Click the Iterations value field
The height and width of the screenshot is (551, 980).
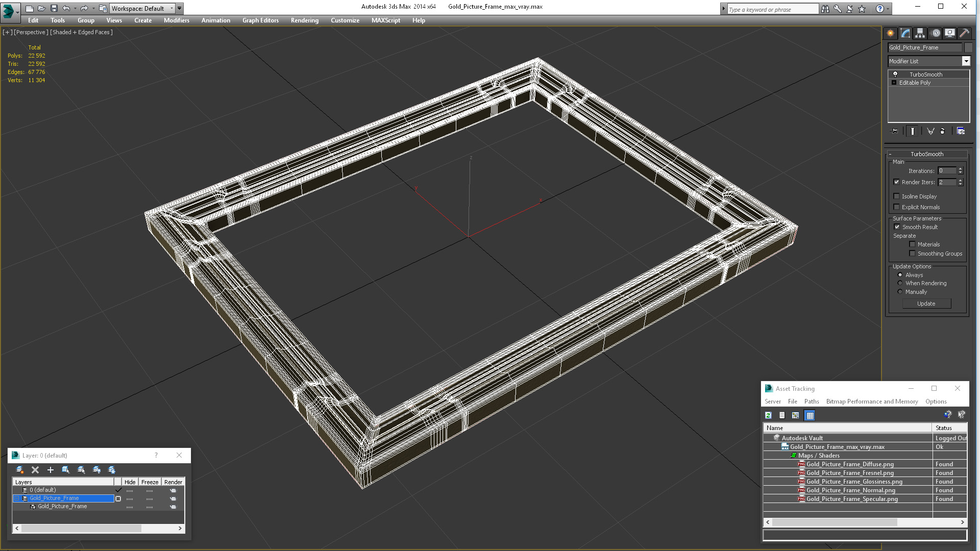[946, 171]
